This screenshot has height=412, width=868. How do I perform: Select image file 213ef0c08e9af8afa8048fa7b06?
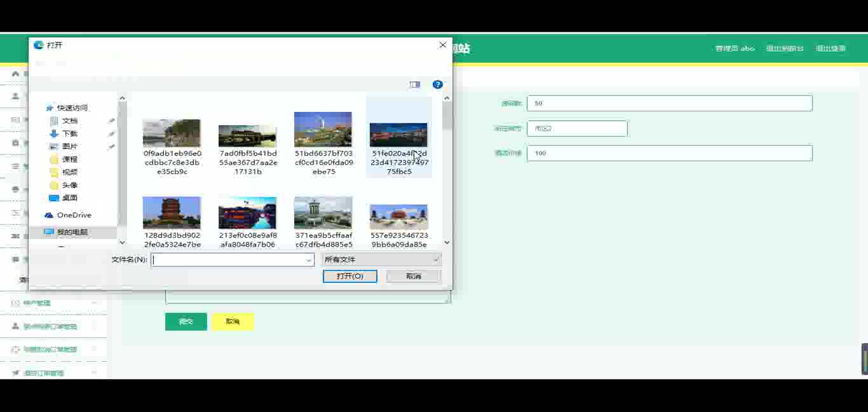(247, 221)
